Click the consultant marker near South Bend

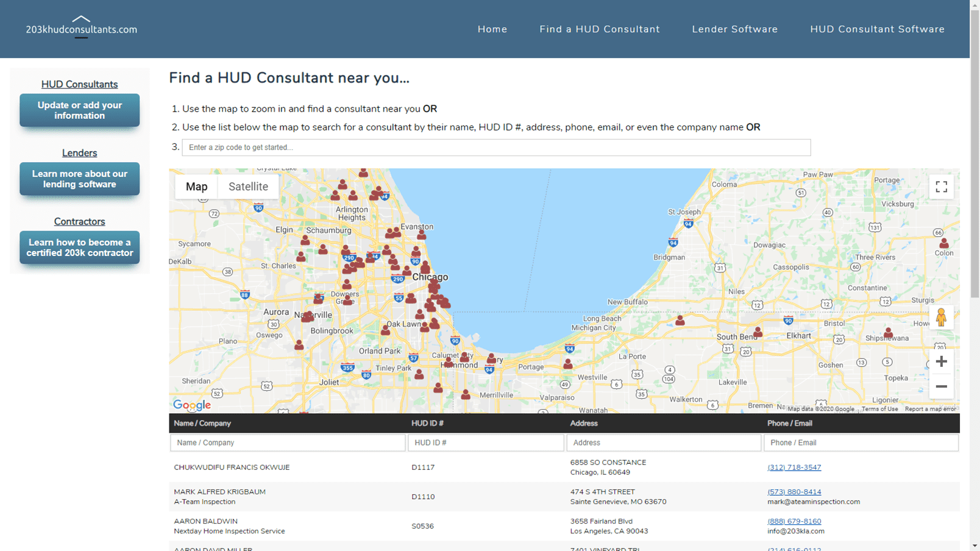(x=758, y=332)
